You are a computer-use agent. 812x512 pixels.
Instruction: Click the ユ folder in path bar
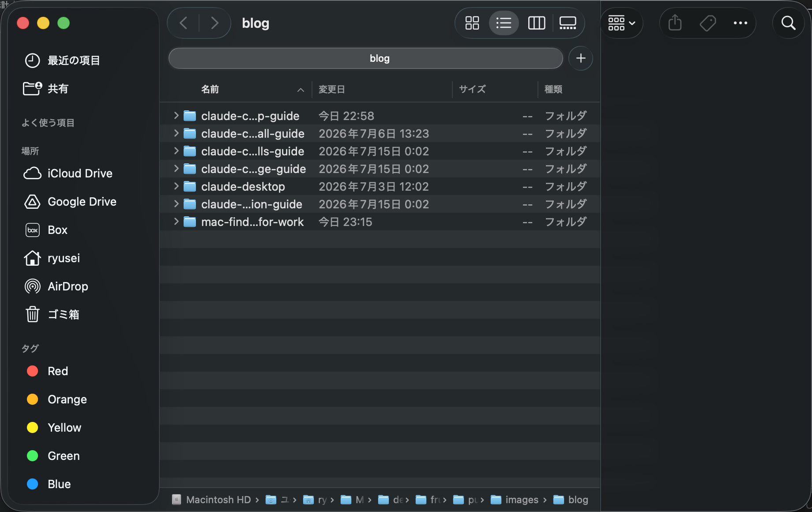[277, 500]
